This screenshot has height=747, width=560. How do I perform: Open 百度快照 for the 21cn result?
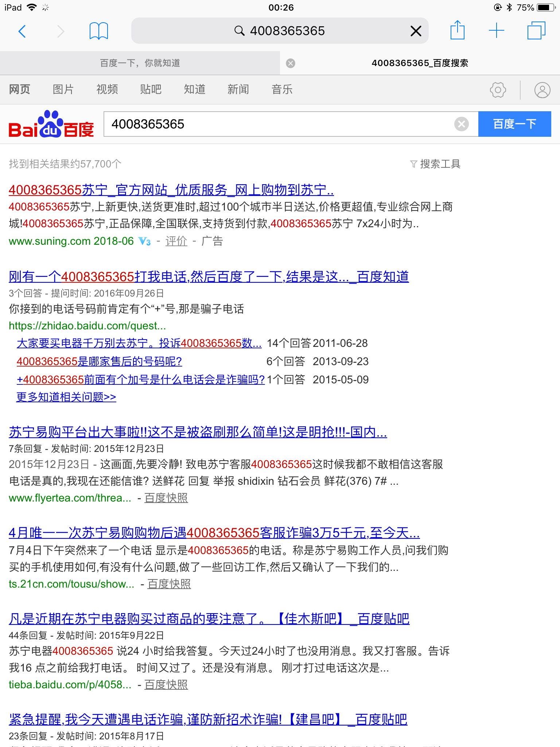coord(169,584)
